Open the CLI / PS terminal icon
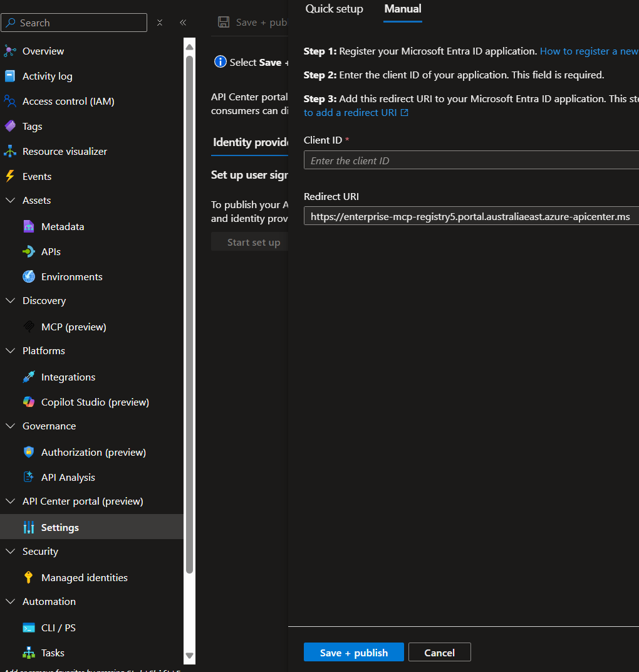 29,627
